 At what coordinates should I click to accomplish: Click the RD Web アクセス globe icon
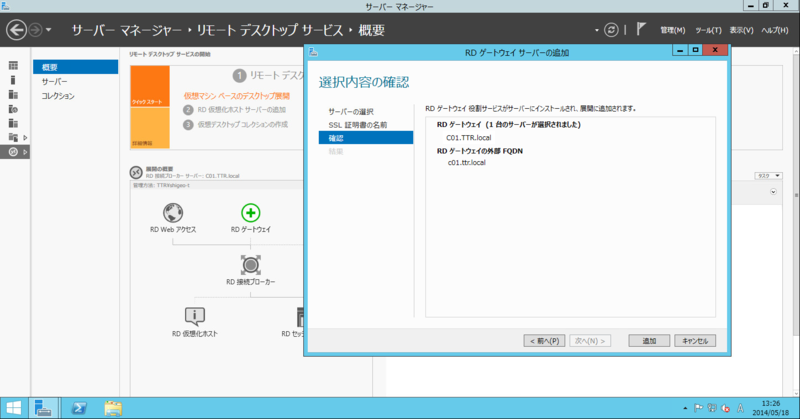click(x=173, y=213)
